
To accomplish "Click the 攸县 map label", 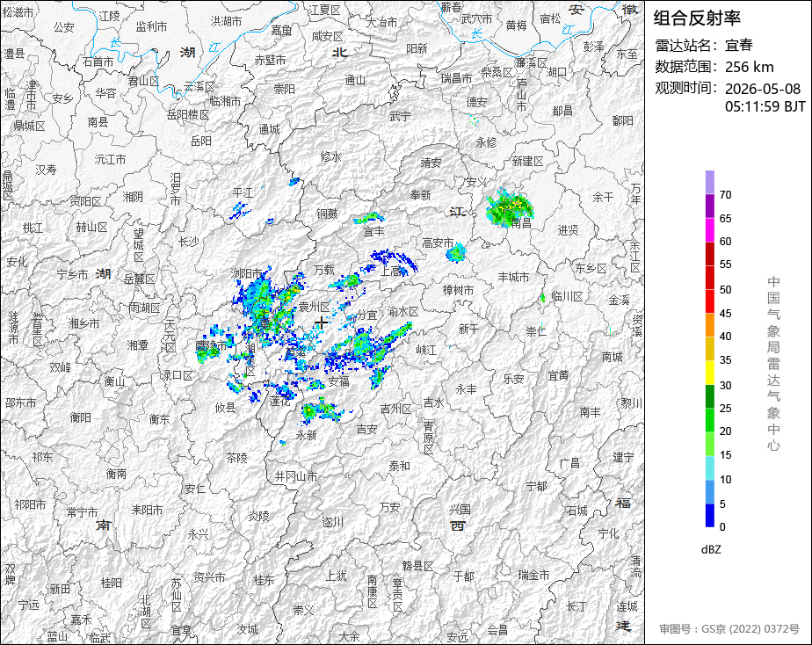I will [x=225, y=408].
